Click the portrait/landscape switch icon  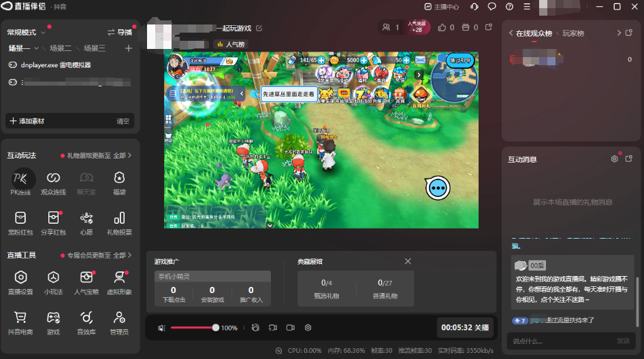[273, 328]
